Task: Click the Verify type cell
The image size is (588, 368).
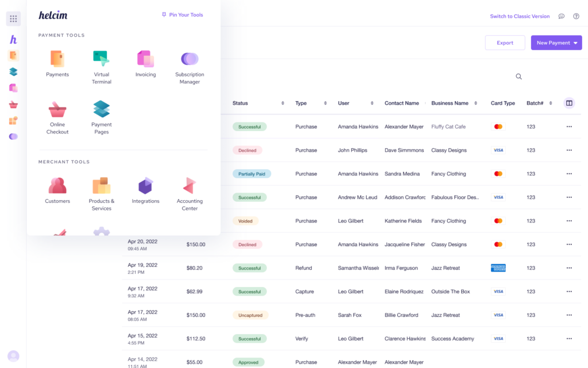Action: point(301,339)
